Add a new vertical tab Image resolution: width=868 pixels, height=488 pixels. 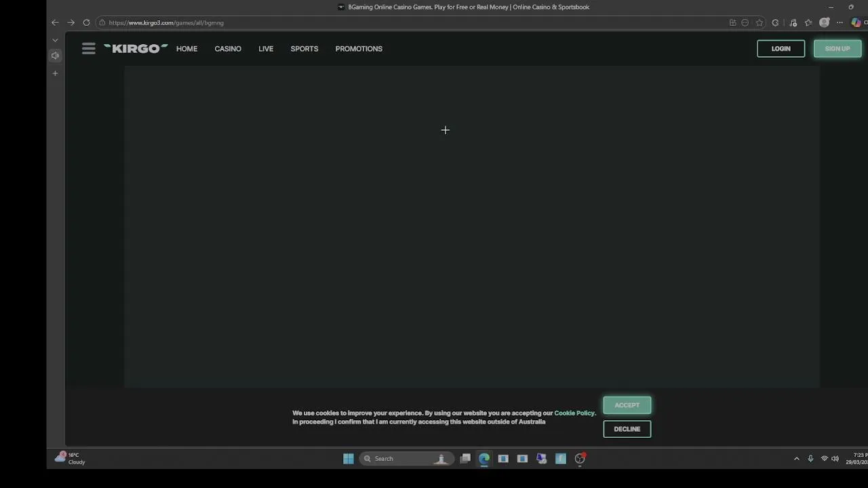coord(55,73)
